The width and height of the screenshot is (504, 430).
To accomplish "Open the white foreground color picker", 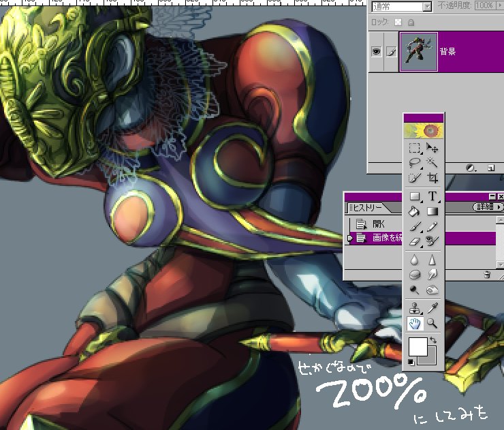I will [418, 346].
